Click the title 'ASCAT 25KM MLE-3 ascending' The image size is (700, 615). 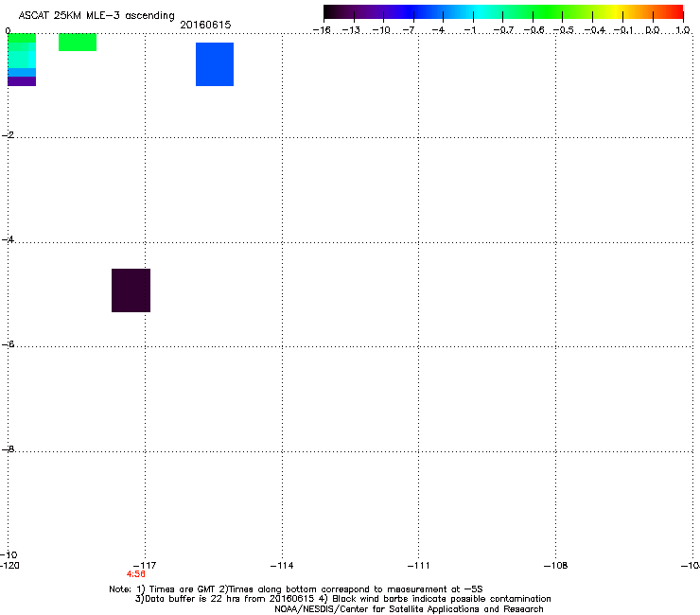(x=96, y=16)
